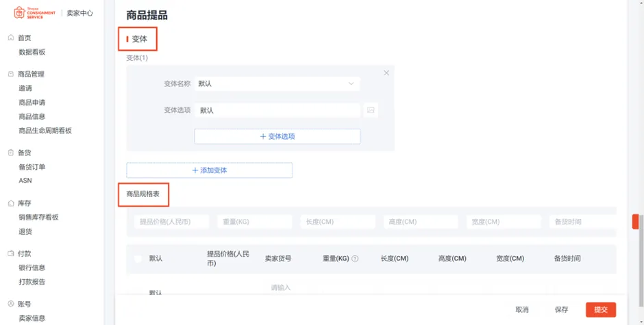Toggle the 默认 header checkbox in the table

138,259
